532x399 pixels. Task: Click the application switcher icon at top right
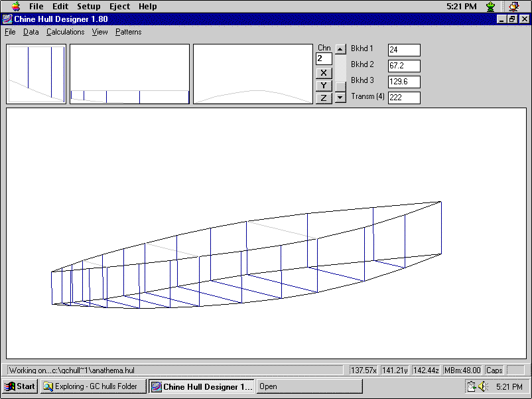[513, 7]
